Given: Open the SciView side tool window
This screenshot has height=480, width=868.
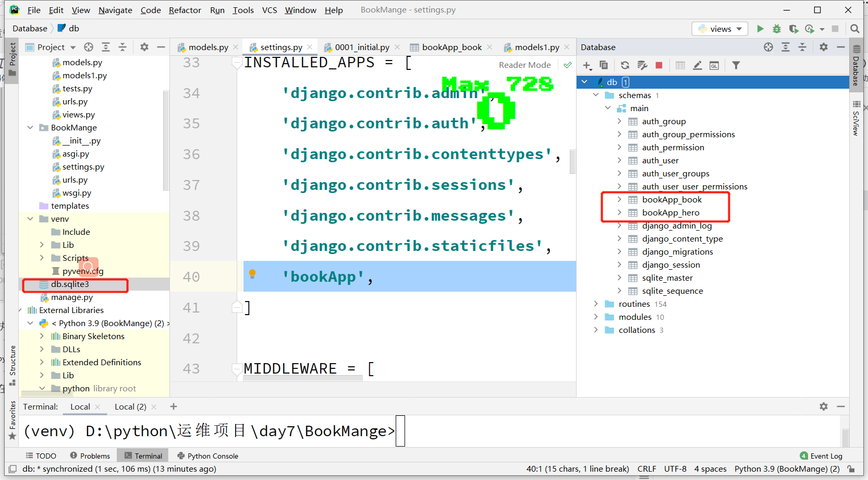Looking at the screenshot, I should (856, 118).
